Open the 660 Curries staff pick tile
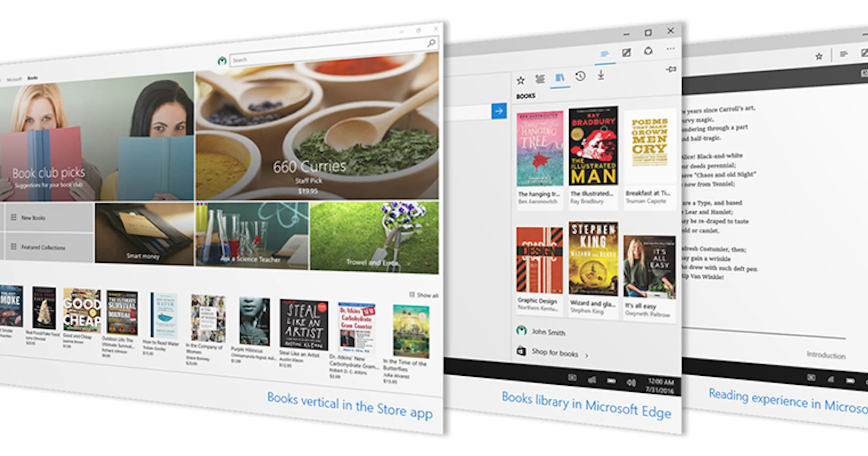The image size is (868, 456). click(317, 127)
